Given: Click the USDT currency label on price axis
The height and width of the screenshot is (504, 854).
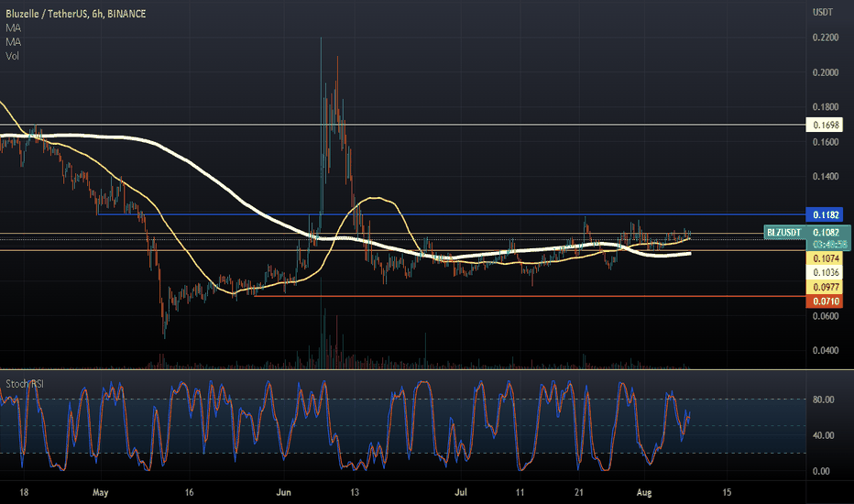Looking at the screenshot, I should point(823,12).
